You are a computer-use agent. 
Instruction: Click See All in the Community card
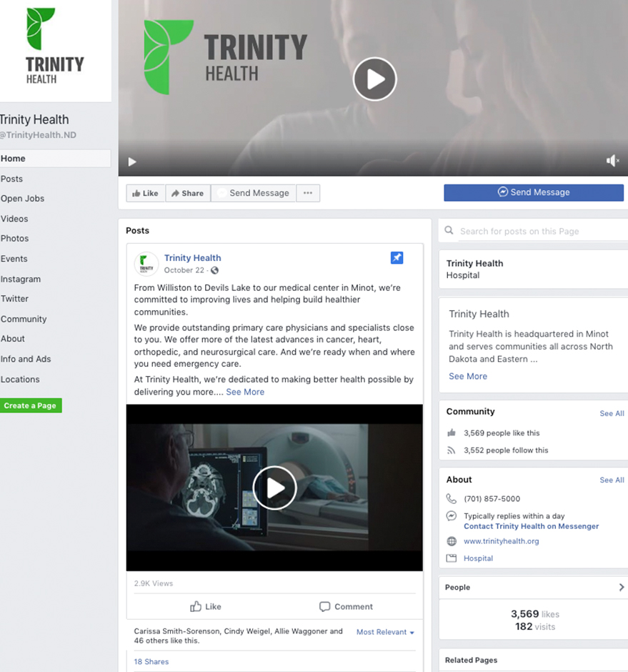pos(612,414)
